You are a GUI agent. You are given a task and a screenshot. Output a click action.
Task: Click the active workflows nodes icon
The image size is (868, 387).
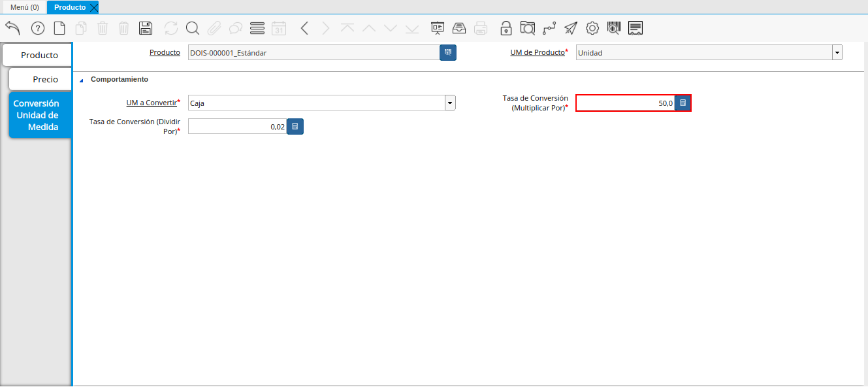[549, 28]
